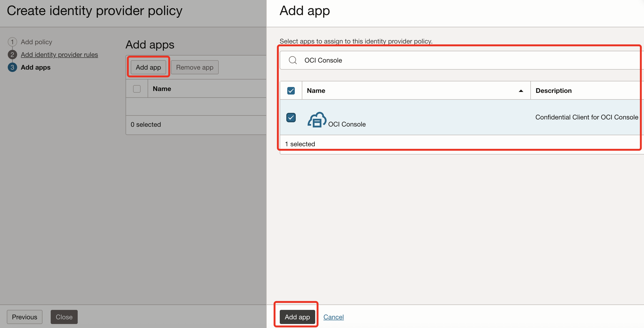Sort by the Name column header
The width and height of the screenshot is (644, 328).
[x=316, y=91]
